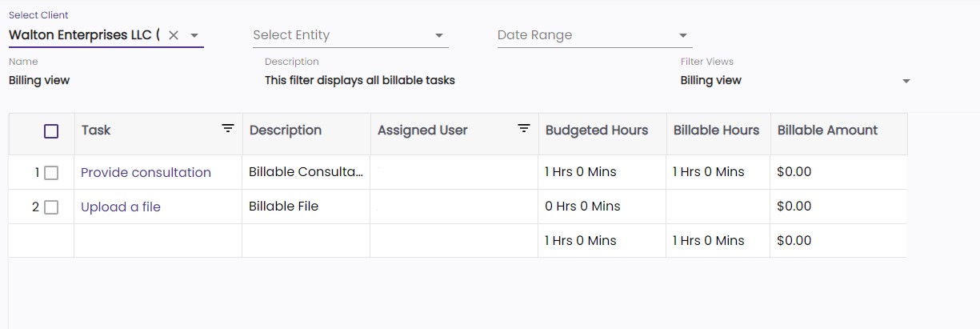This screenshot has width=980, height=329.
Task: Check the Provide consultation row checkbox
Action: click(51, 173)
